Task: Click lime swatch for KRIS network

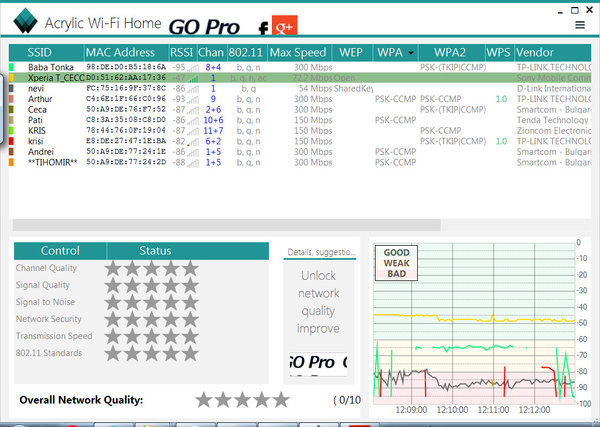Action: tap(11, 130)
